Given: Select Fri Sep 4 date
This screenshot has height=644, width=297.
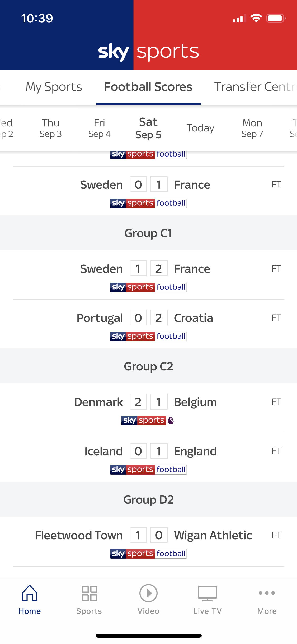Looking at the screenshot, I should (100, 128).
